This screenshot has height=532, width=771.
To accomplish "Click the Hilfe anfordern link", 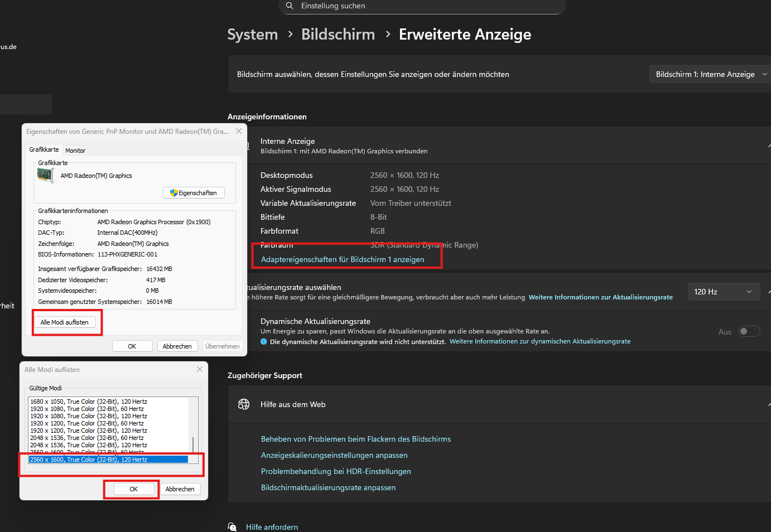I will [x=272, y=527].
